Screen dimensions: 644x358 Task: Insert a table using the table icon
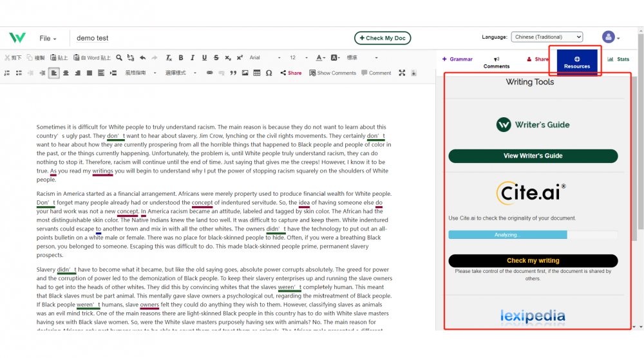257,73
